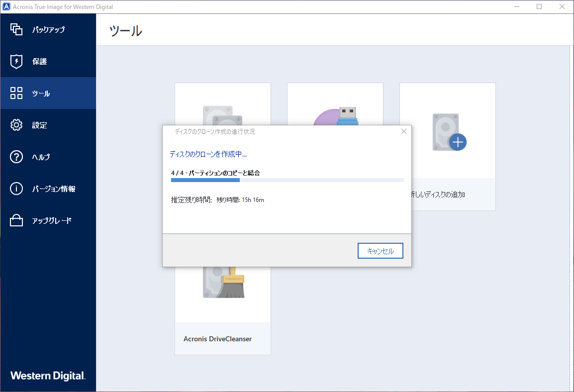Click the DriveCleanser broom-and-disk icon
The height and width of the screenshot is (392, 574).
pyautogui.click(x=224, y=282)
